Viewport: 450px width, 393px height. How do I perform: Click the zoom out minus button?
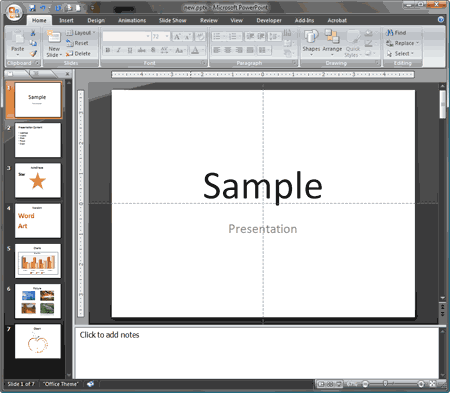365,384
